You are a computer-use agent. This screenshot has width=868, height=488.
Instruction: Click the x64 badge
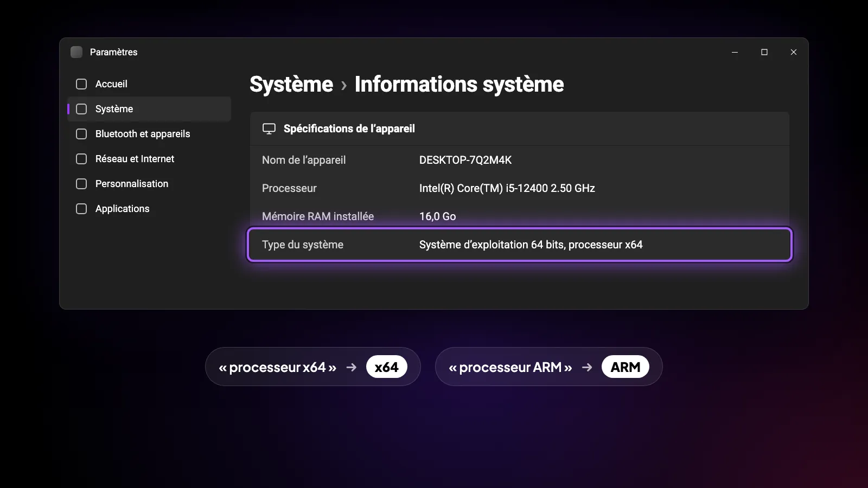tap(387, 367)
